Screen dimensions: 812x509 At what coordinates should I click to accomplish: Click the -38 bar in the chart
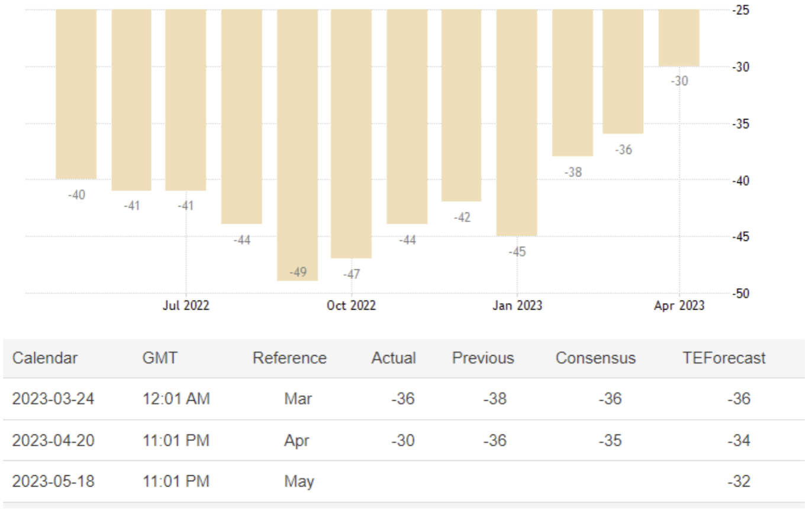point(572,83)
